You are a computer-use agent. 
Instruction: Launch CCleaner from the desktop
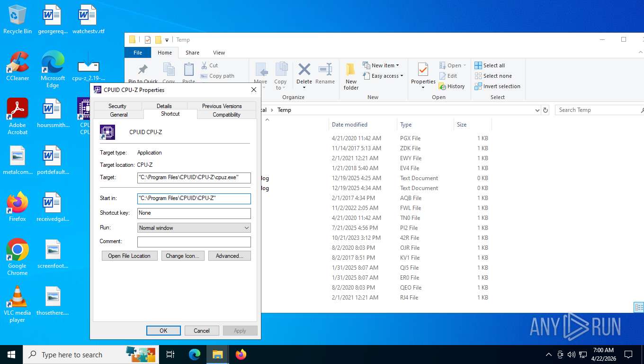[x=18, y=66]
